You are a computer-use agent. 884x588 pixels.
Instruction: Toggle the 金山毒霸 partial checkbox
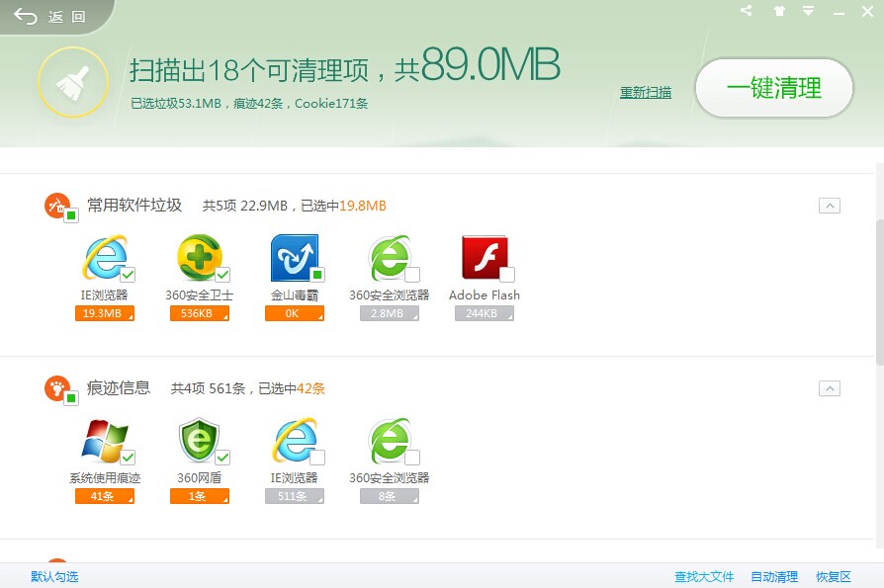(317, 275)
